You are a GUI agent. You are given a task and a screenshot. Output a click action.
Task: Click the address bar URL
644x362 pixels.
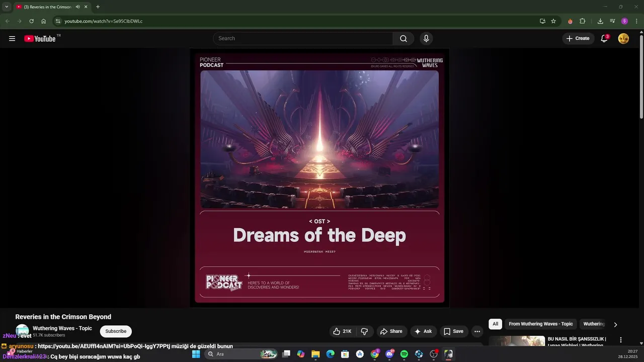coord(104,21)
